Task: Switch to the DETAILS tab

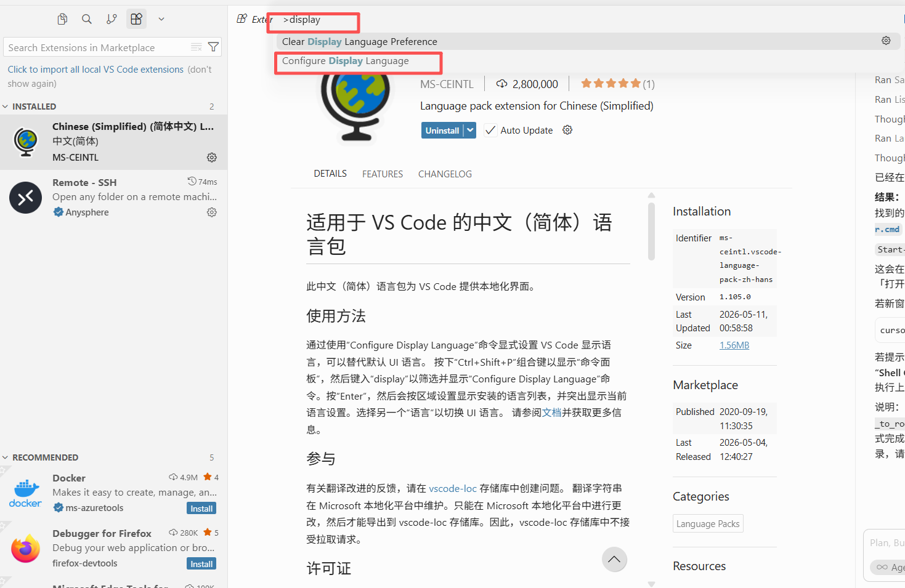Action: click(x=330, y=174)
